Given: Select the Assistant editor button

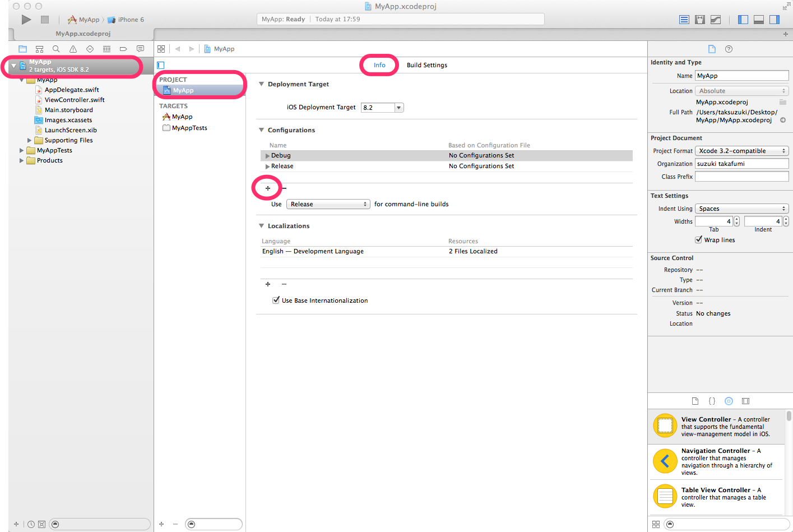Looking at the screenshot, I should pyautogui.click(x=700, y=20).
